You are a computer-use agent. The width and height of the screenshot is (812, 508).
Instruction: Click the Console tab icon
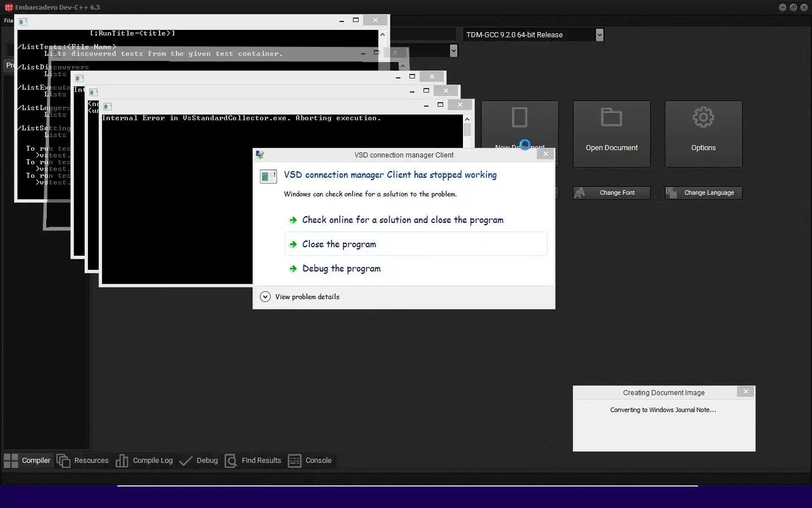tap(294, 461)
